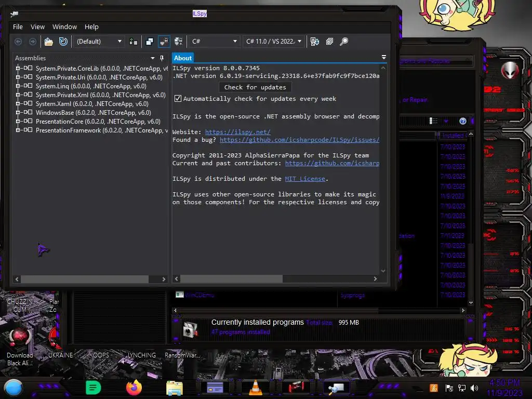Collapse all tree nodes icon
Image resolution: width=532 pixels, height=399 pixels.
coord(329,42)
